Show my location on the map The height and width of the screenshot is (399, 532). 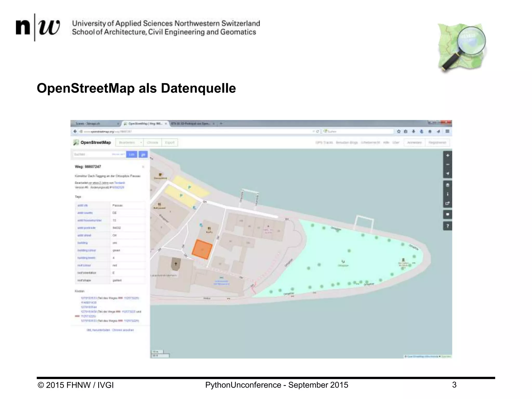447,174
